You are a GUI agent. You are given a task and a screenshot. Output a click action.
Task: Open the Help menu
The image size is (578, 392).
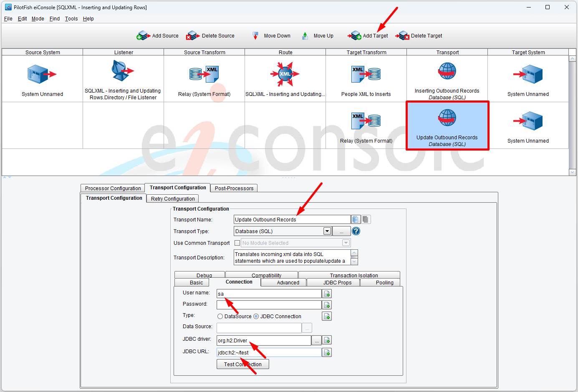point(88,19)
